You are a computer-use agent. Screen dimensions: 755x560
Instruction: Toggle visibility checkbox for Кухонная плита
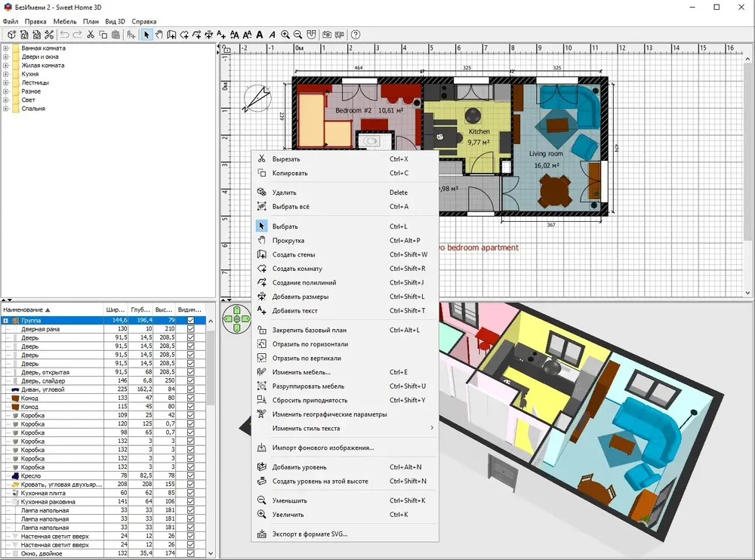pyautogui.click(x=191, y=493)
